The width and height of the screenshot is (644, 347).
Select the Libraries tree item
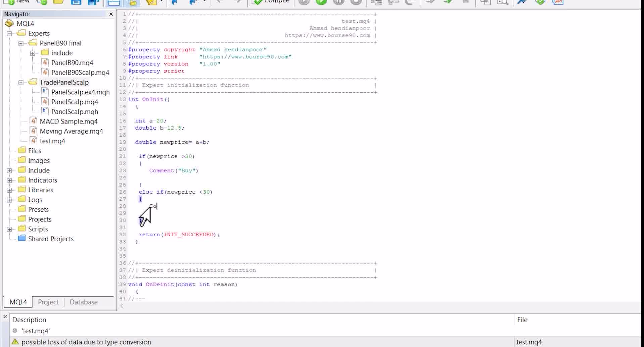41,190
